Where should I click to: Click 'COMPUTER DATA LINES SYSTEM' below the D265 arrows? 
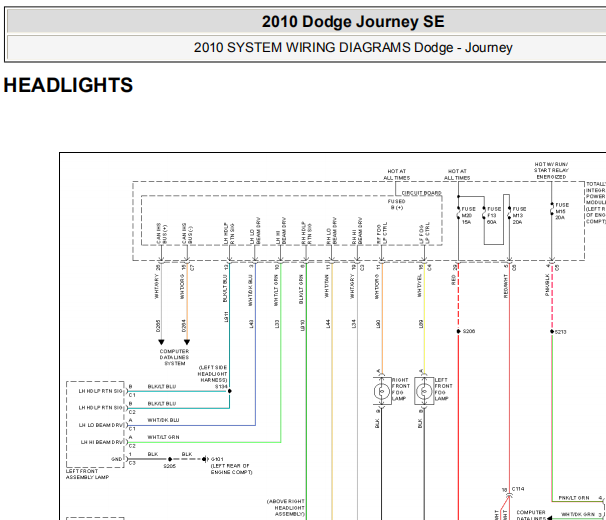click(x=174, y=357)
